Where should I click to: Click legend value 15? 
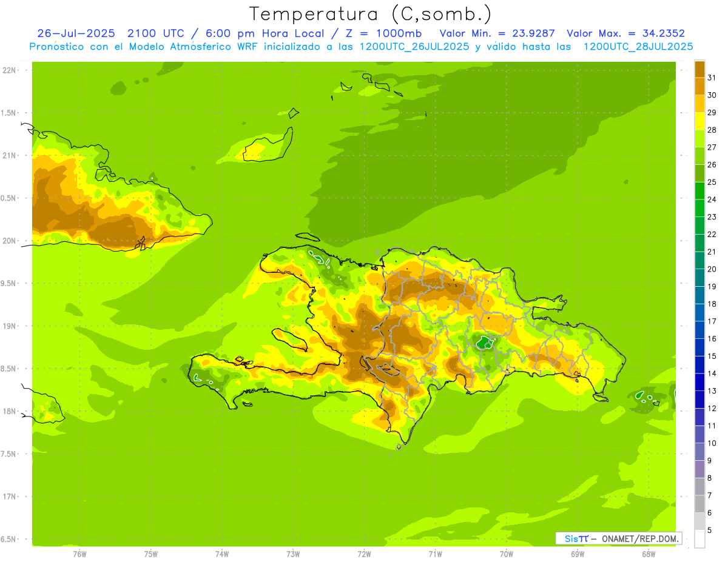(712, 356)
